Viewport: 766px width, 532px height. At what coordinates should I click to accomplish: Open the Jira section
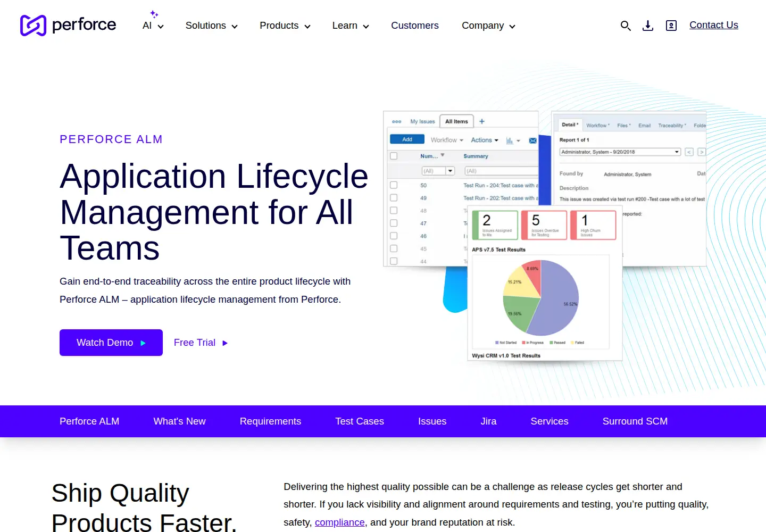tap(488, 421)
